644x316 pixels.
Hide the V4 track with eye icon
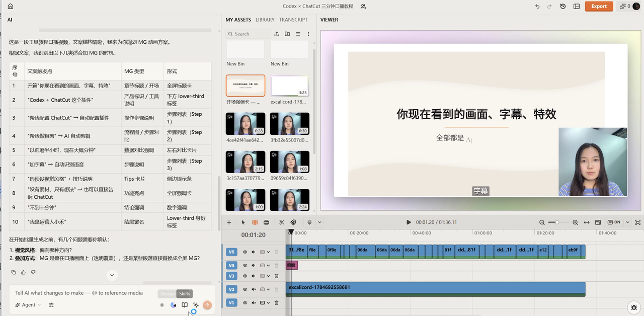click(x=245, y=265)
